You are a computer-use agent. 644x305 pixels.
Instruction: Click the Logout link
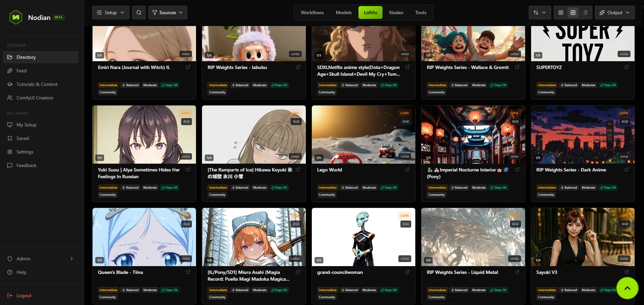point(24,296)
